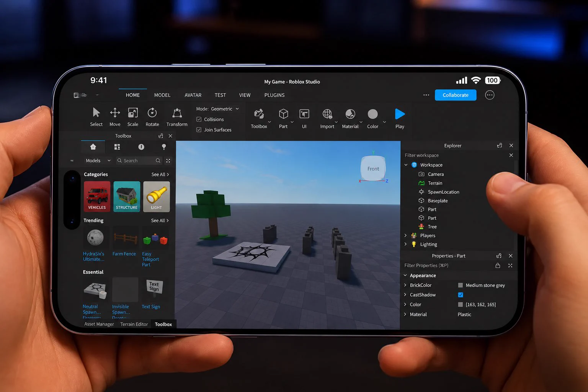The width and height of the screenshot is (588, 392).
Task: Click the Properties lock icon
Action: pos(498,265)
